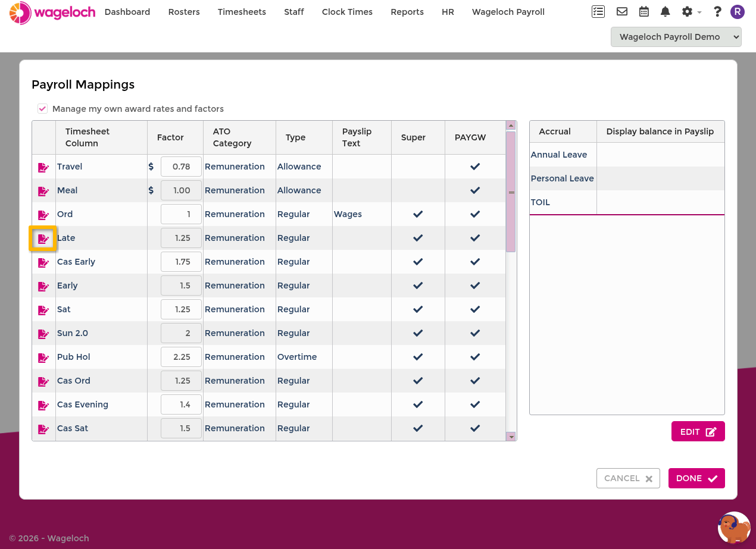
Task: Click the Cas Early factor field 1.75
Action: click(x=181, y=262)
